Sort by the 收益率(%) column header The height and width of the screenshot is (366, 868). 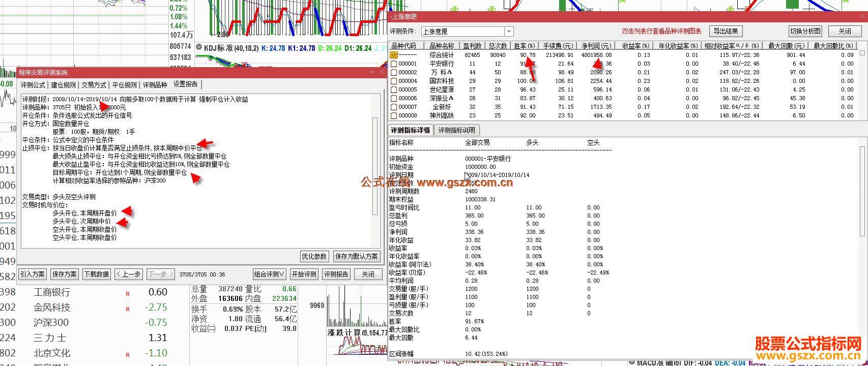(634, 46)
